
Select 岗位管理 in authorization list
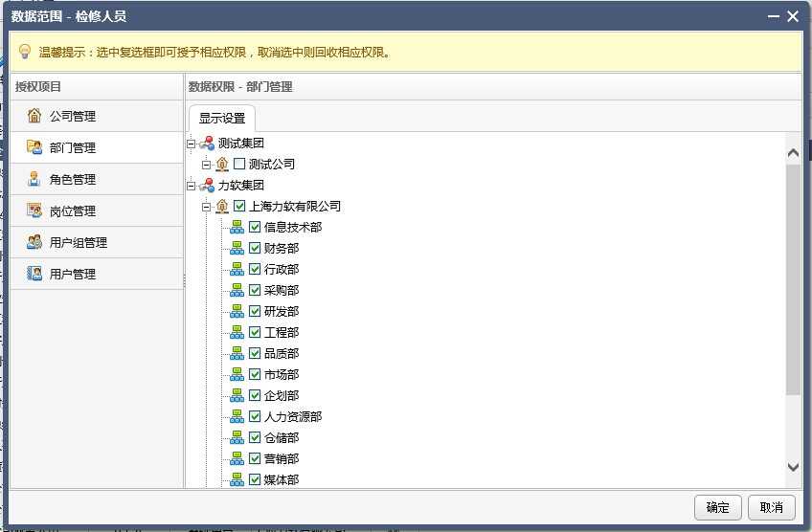pos(97,211)
